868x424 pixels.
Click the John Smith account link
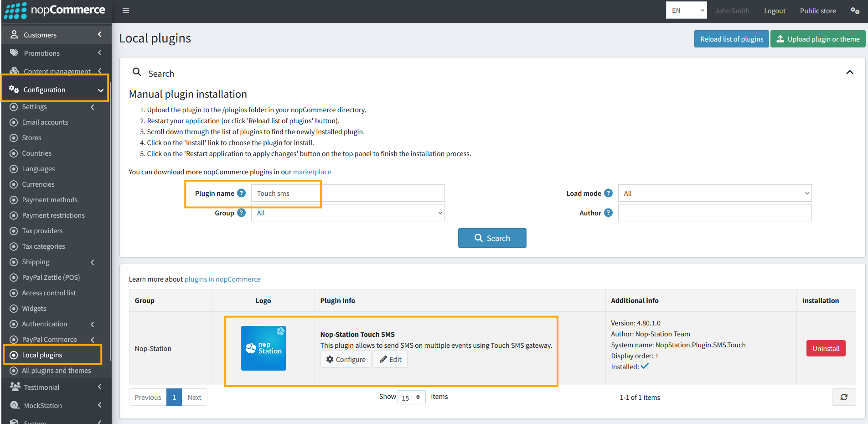pyautogui.click(x=732, y=10)
